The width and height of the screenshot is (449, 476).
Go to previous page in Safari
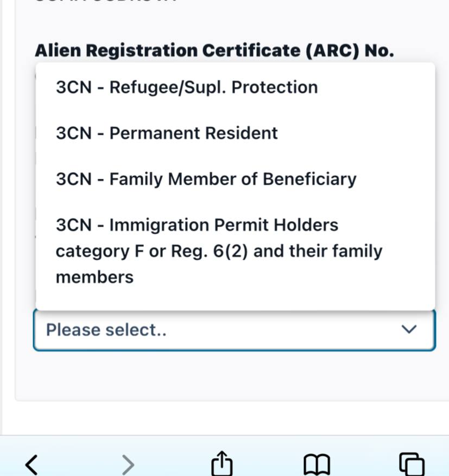31,465
